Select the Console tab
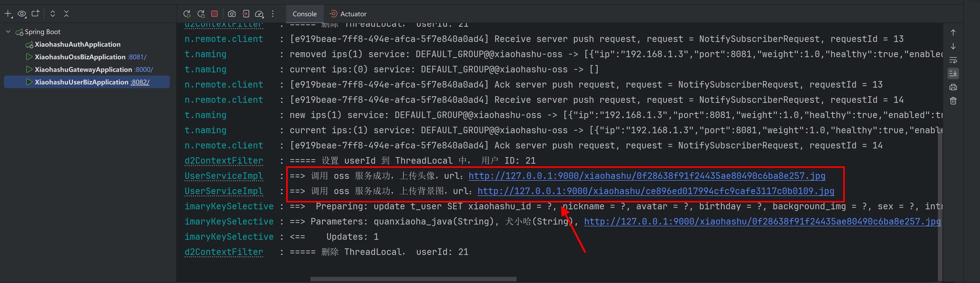 [x=304, y=14]
